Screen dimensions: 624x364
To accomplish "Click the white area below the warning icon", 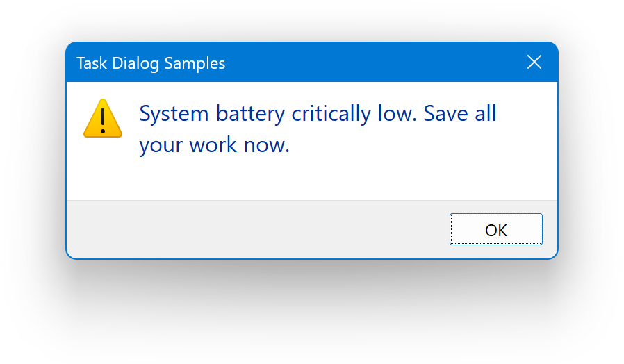I will (x=103, y=170).
